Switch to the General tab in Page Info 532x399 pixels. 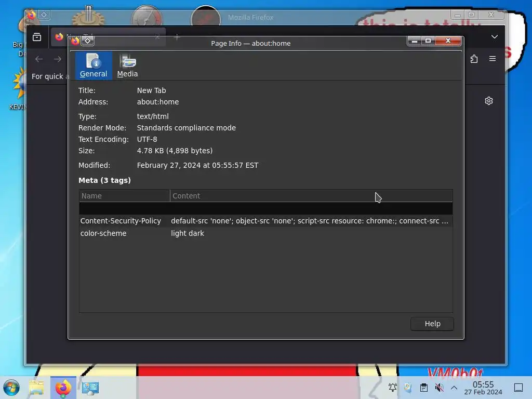tap(94, 65)
